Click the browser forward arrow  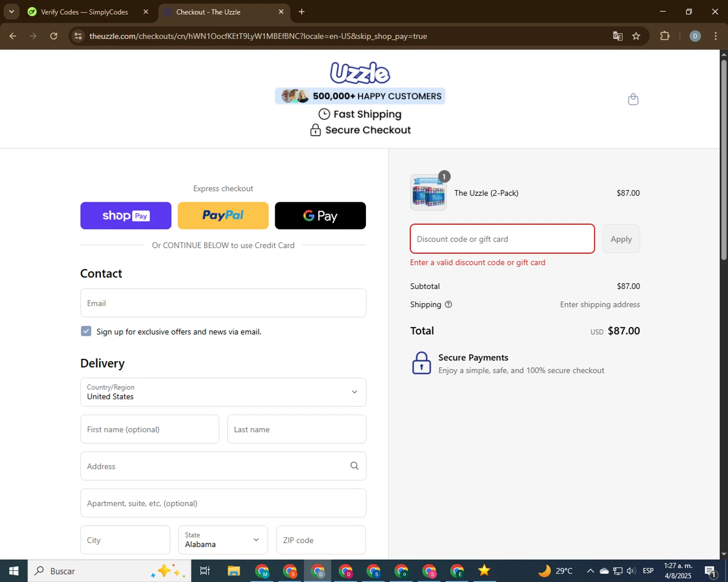click(x=33, y=36)
